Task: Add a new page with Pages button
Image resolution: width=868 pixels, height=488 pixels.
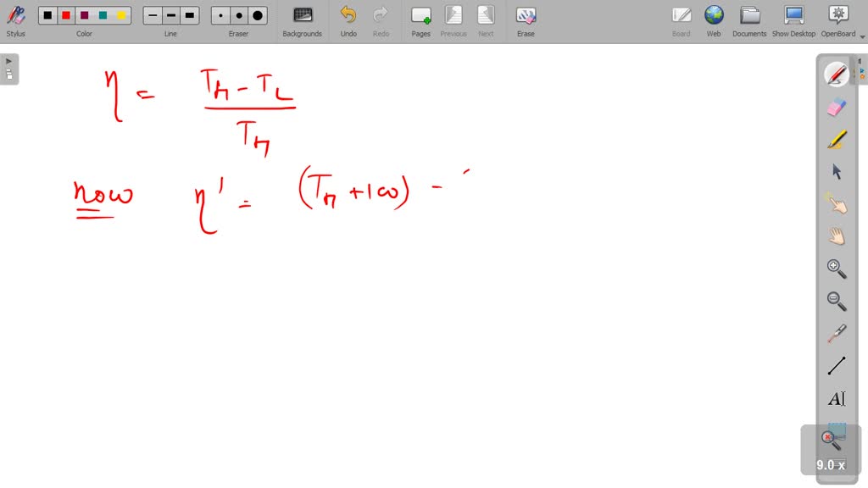Action: pyautogui.click(x=420, y=17)
